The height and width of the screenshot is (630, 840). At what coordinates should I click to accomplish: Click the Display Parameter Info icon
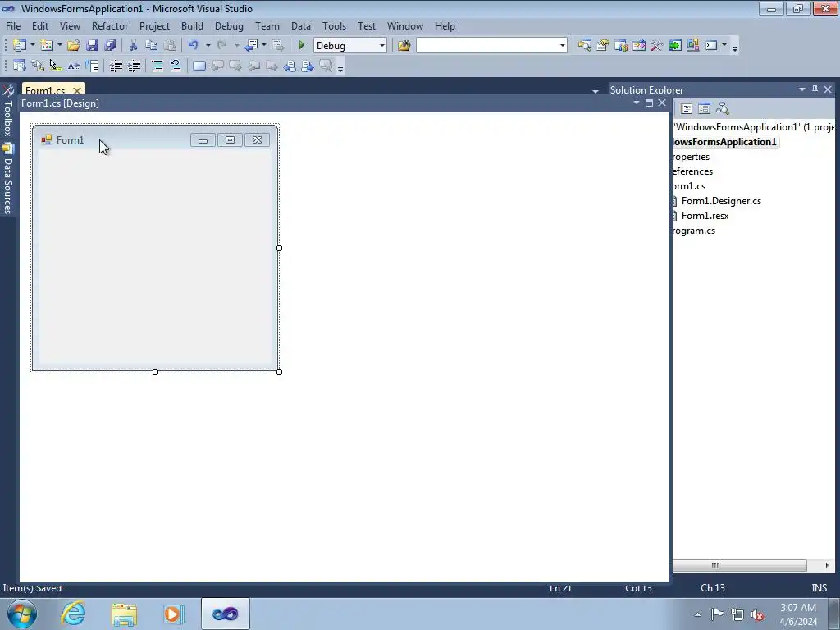point(38,66)
